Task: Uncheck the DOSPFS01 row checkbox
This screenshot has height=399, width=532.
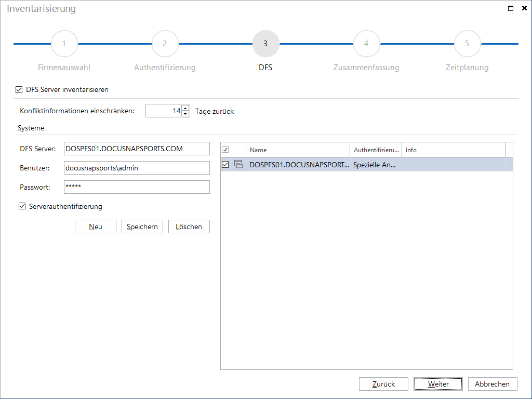Action: tap(225, 165)
